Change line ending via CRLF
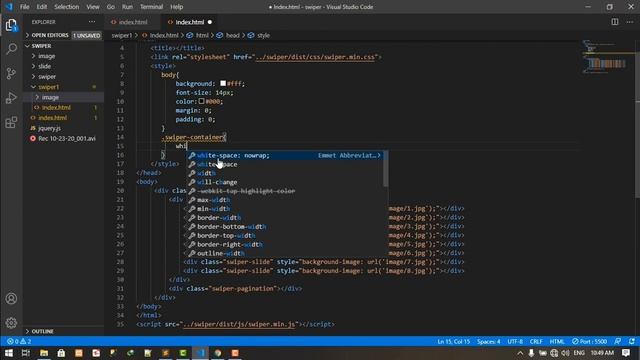The height and width of the screenshot is (360, 640). [x=536, y=341]
